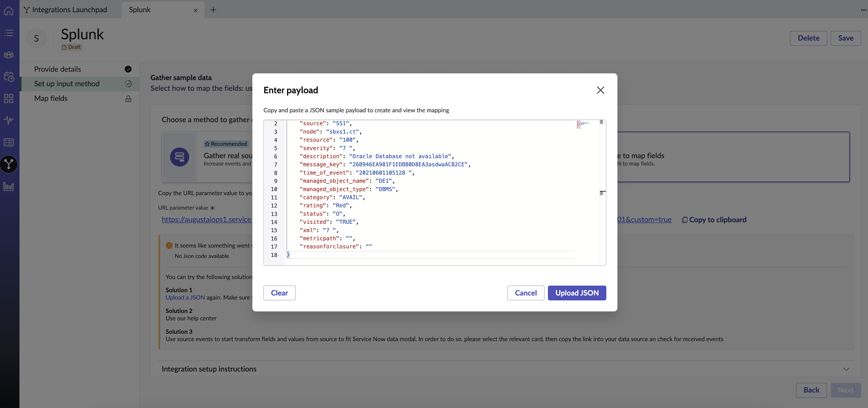Click the "rating": "Red" line
This screenshot has width=868, height=408.
[325, 205]
